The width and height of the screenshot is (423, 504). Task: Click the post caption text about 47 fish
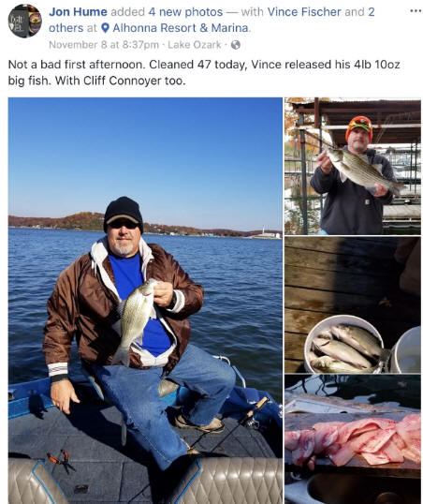coord(204,72)
